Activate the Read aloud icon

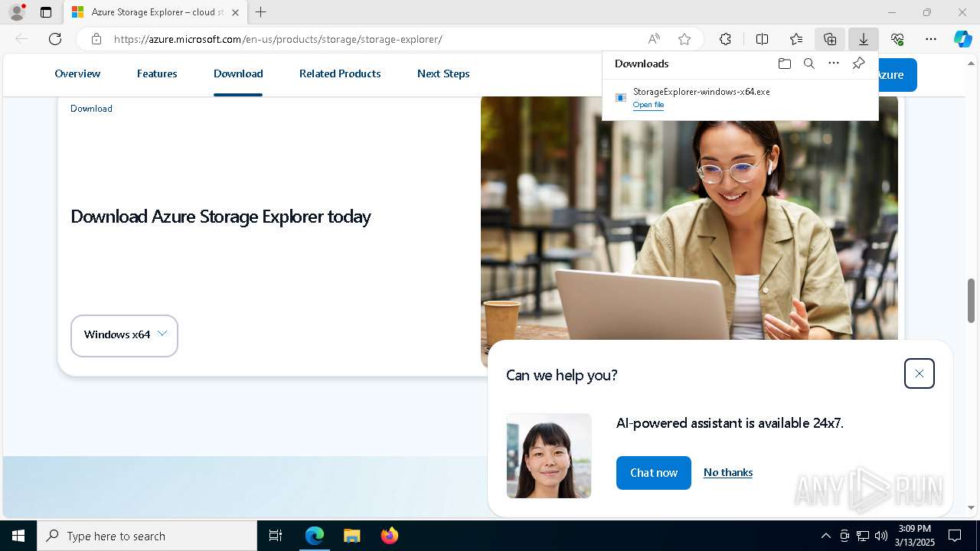coord(654,39)
